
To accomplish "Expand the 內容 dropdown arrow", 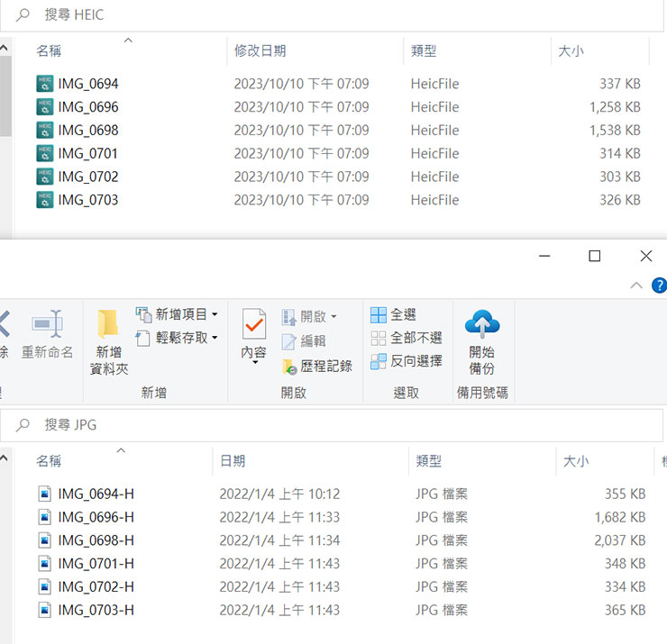I will tap(255, 363).
